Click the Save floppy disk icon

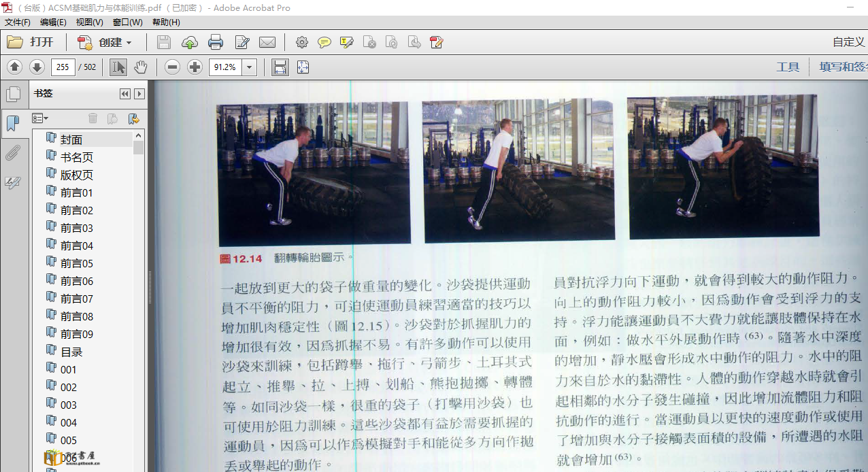pos(164,42)
